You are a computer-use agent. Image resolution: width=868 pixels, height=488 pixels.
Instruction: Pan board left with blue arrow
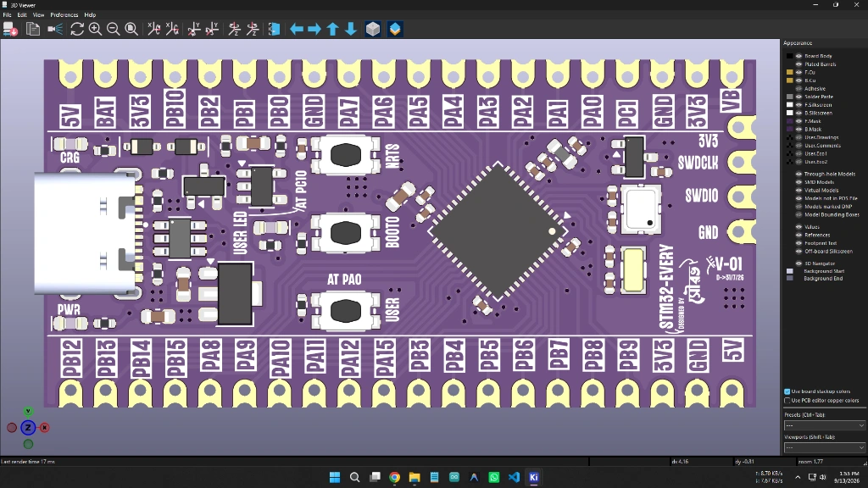click(x=297, y=29)
